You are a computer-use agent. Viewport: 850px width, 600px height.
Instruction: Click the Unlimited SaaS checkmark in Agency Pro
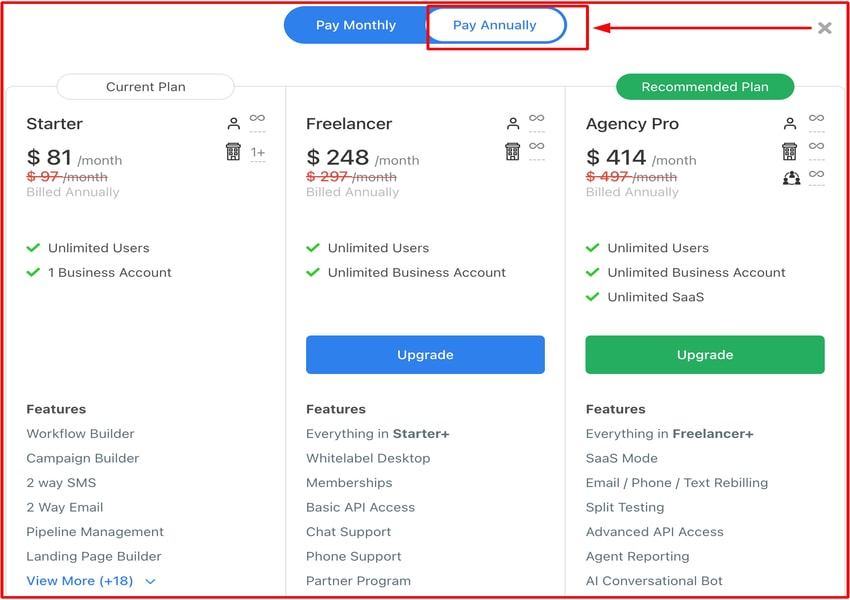click(593, 297)
